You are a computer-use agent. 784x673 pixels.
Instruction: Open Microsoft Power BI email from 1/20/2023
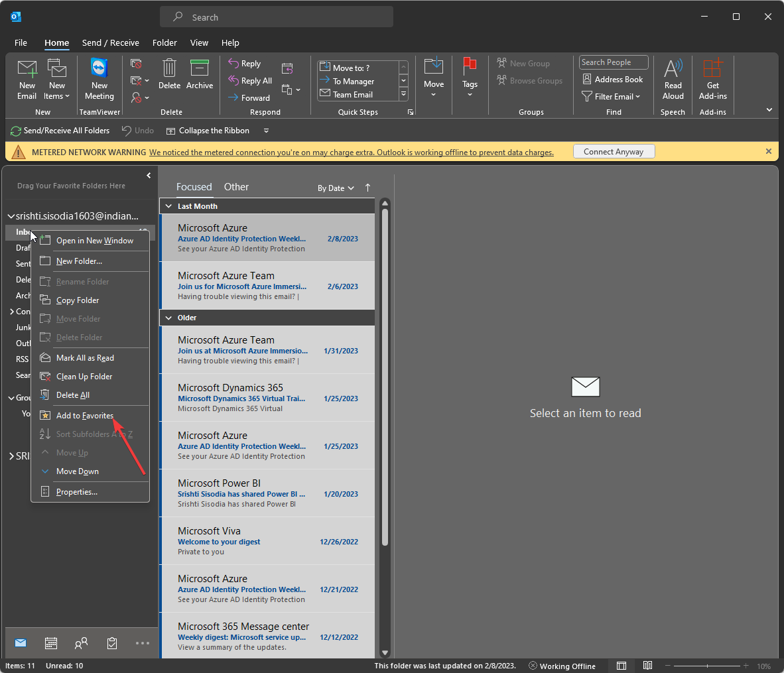coord(268,493)
